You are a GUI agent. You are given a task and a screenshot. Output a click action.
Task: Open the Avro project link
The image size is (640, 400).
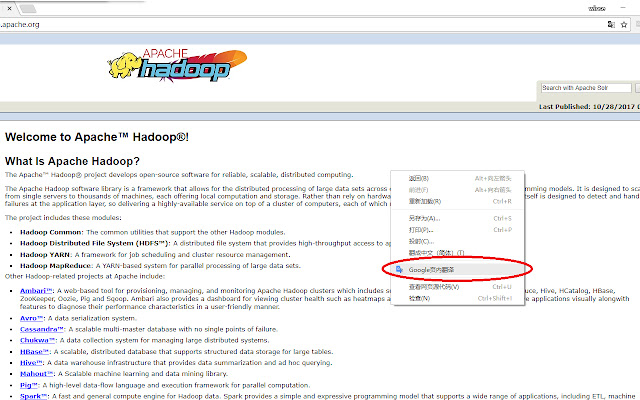(31, 318)
